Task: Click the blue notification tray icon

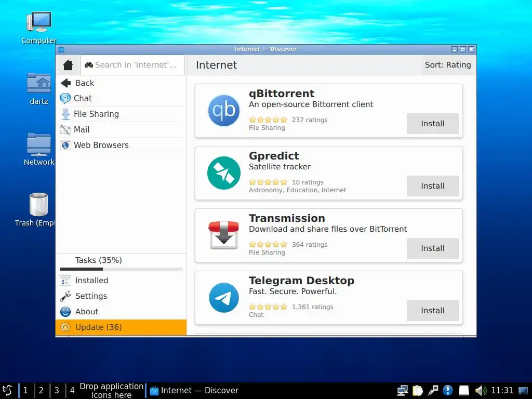Action: tap(448, 391)
